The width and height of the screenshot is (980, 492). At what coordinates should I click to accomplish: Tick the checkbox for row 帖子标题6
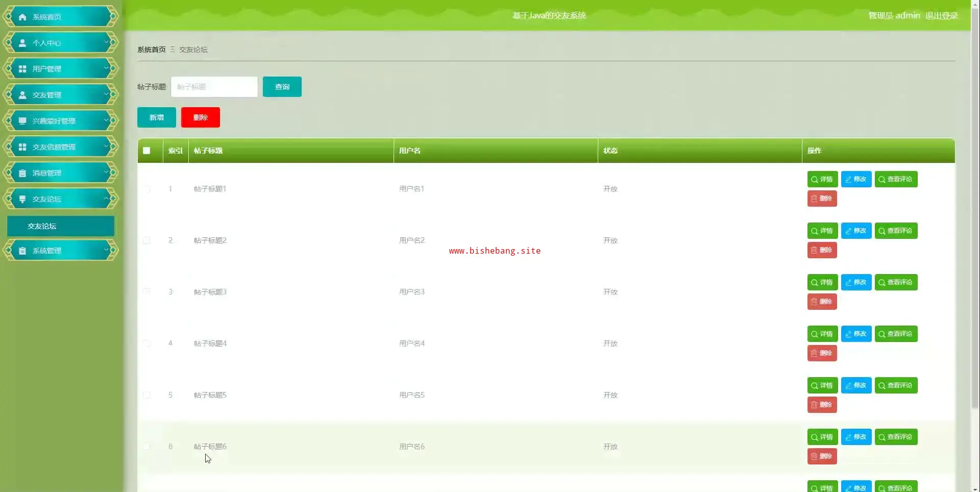146,447
